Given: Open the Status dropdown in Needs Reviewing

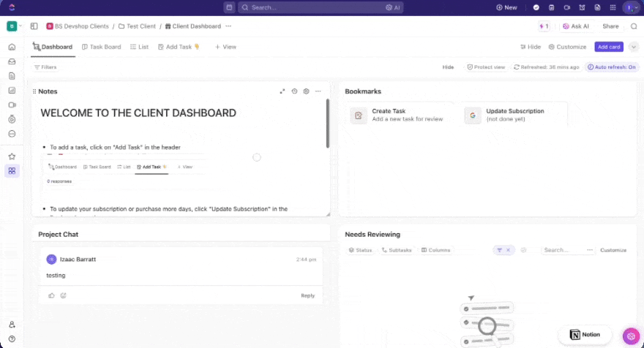Looking at the screenshot, I should 360,250.
